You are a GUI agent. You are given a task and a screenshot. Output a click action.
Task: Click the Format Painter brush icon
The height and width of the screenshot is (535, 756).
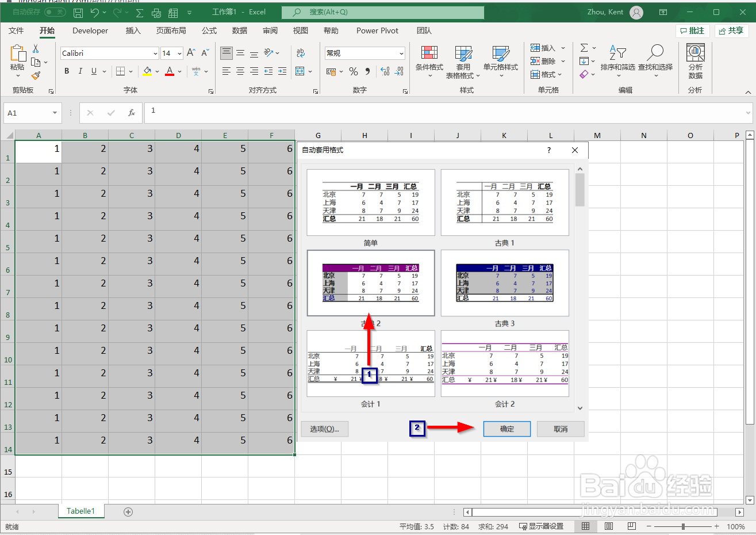click(x=36, y=75)
